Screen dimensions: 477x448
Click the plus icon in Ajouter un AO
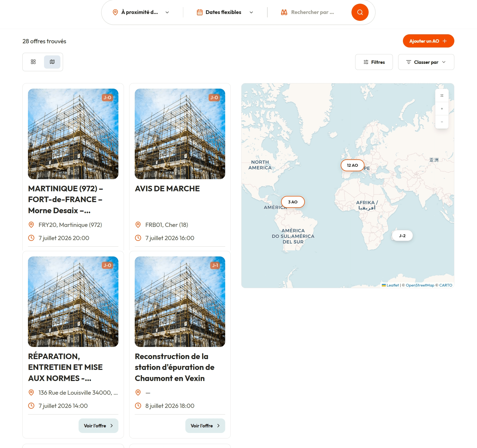pos(445,41)
